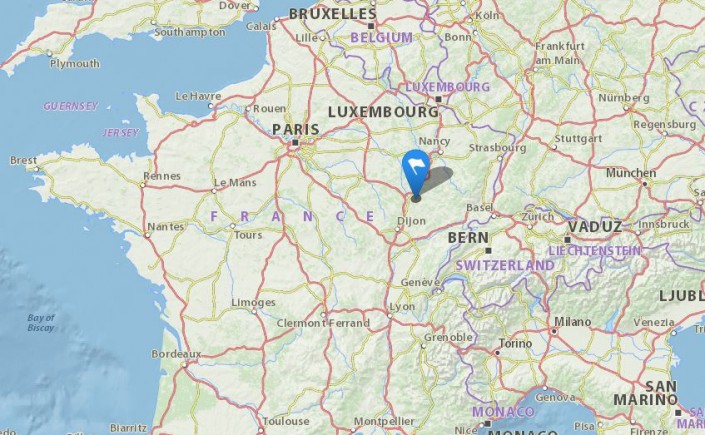Click the Strasbourg city label
The height and width of the screenshot is (435, 705).
point(497,148)
